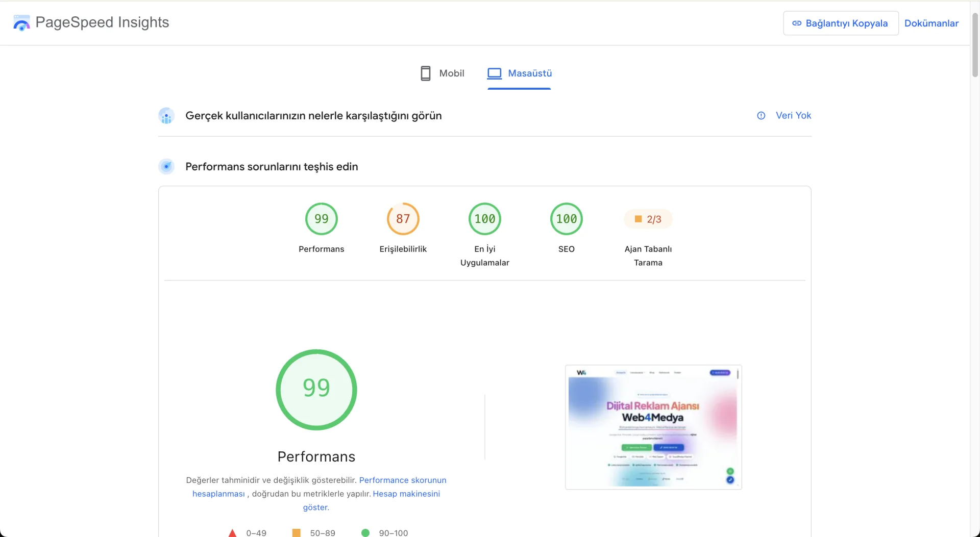Image resolution: width=980 pixels, height=537 pixels.
Task: Click the real users section icon
Action: point(166,116)
